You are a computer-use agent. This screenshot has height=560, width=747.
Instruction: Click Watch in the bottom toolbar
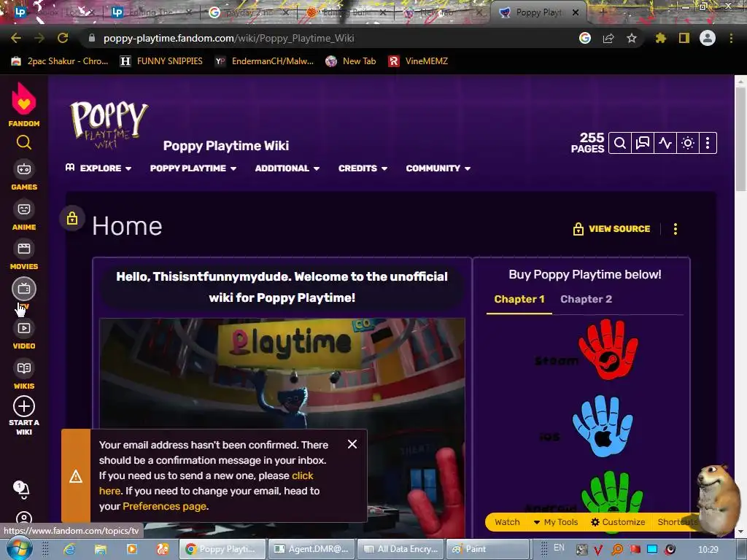[507, 522]
